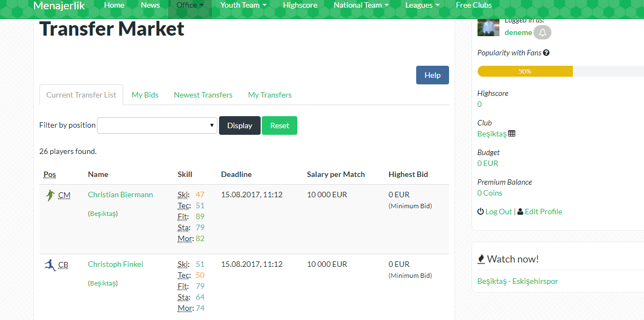
Task: Click the CB position player icon
Action: [x=50, y=265]
